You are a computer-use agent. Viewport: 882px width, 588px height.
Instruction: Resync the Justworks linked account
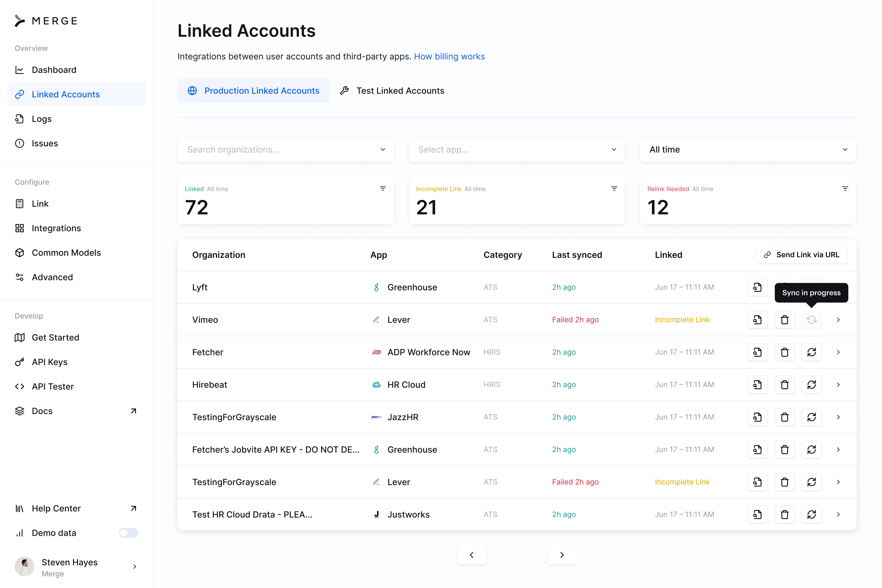point(812,514)
